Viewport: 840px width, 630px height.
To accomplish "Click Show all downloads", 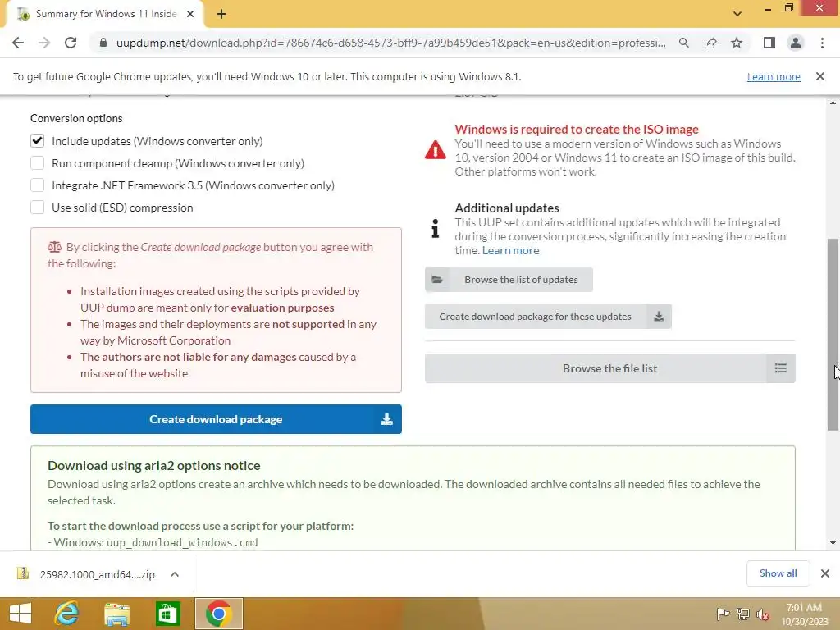I will [x=778, y=573].
